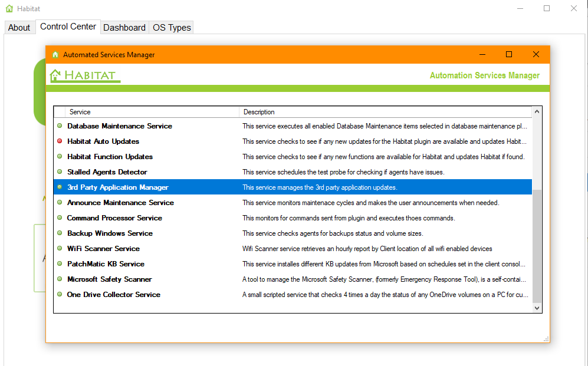This screenshot has height=366, width=588.
Task: Click status dot beside One Drive Collector Service
Action: (x=60, y=295)
